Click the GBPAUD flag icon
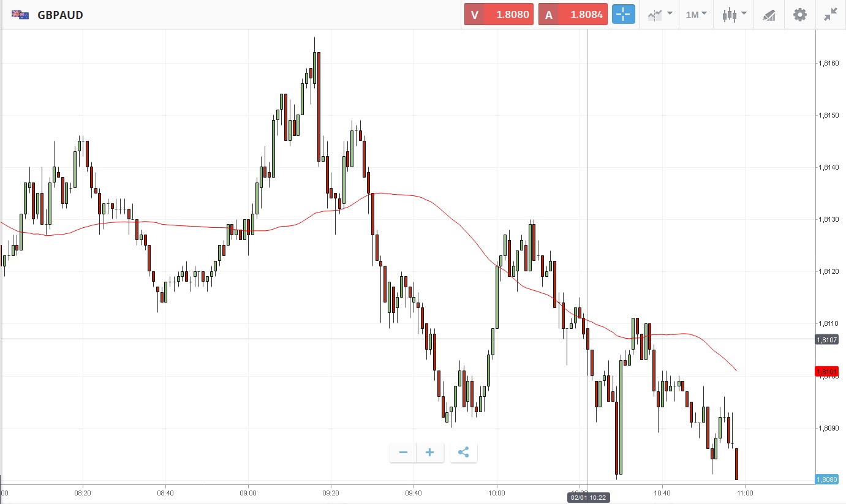This screenshot has height=504, width=846. pyautogui.click(x=20, y=15)
